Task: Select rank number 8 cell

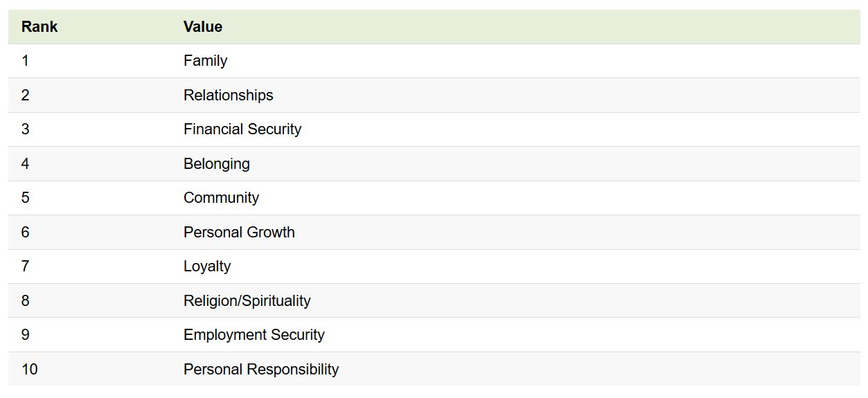Action: (x=26, y=301)
